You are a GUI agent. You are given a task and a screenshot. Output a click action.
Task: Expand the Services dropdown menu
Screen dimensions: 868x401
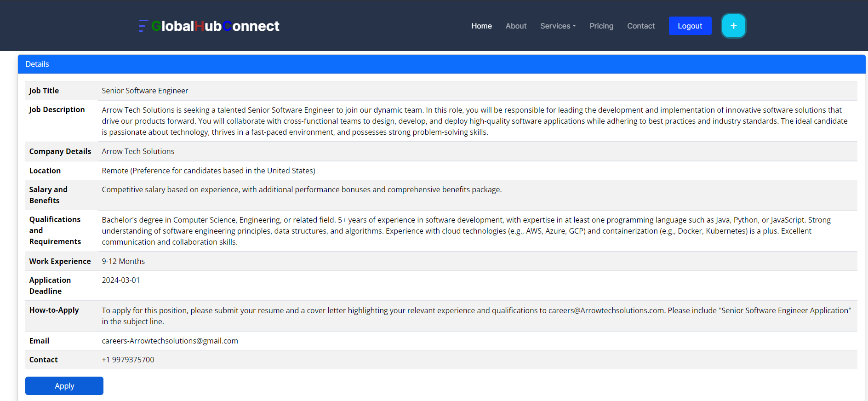[x=558, y=26]
